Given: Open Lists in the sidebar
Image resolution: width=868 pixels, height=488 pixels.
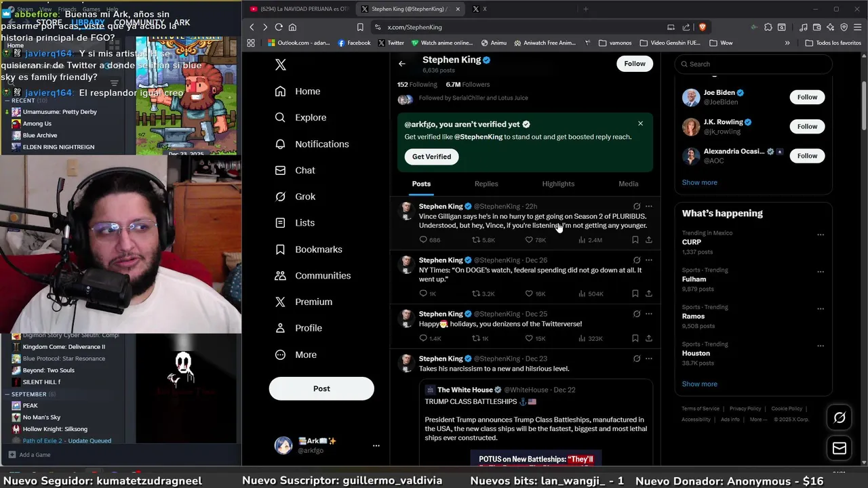Looking at the screenshot, I should click(x=295, y=222).
